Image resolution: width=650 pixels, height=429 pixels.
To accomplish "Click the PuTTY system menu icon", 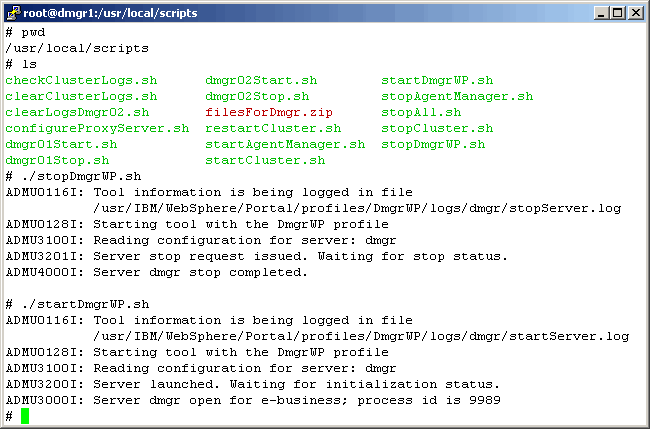I will pyautogui.click(x=12, y=13).
